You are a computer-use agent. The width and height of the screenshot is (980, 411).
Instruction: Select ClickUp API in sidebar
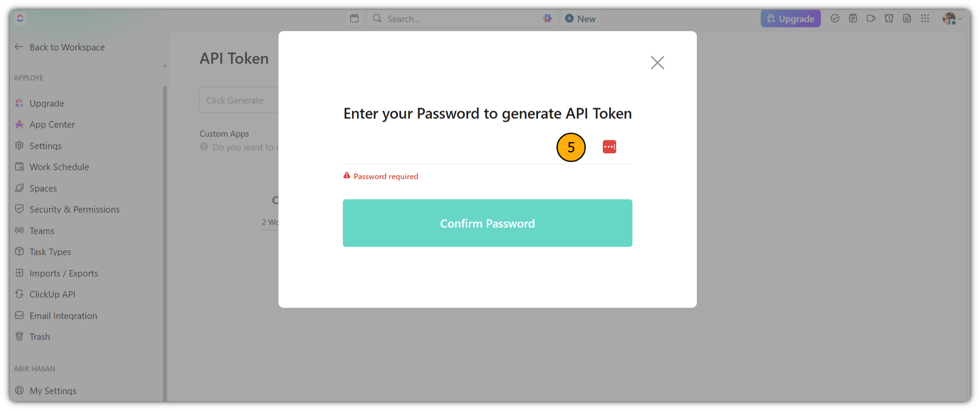(x=45, y=294)
